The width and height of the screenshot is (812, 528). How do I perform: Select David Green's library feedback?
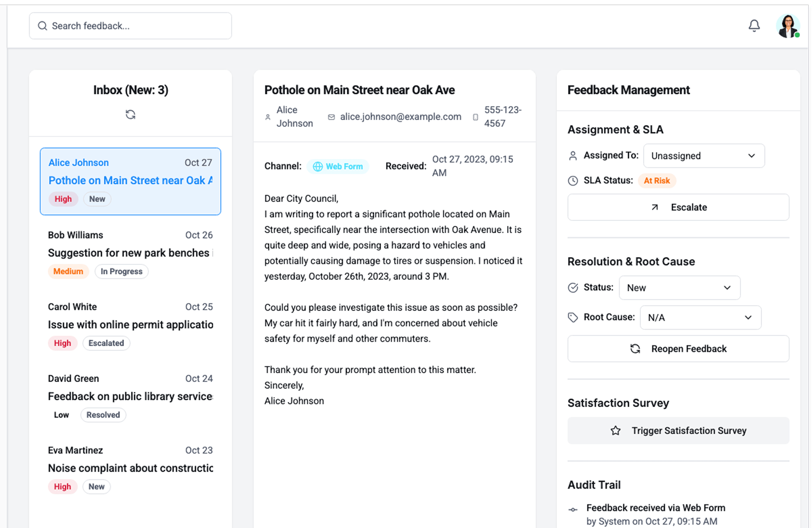(x=130, y=396)
